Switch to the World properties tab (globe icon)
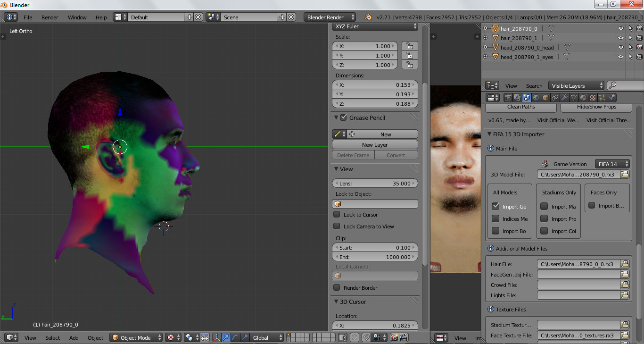The image size is (644, 344). click(x=536, y=98)
